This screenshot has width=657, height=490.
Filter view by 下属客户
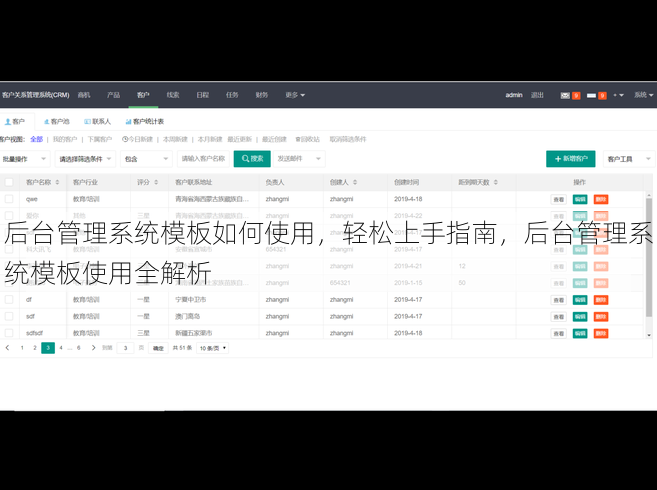pyautogui.click(x=100, y=139)
